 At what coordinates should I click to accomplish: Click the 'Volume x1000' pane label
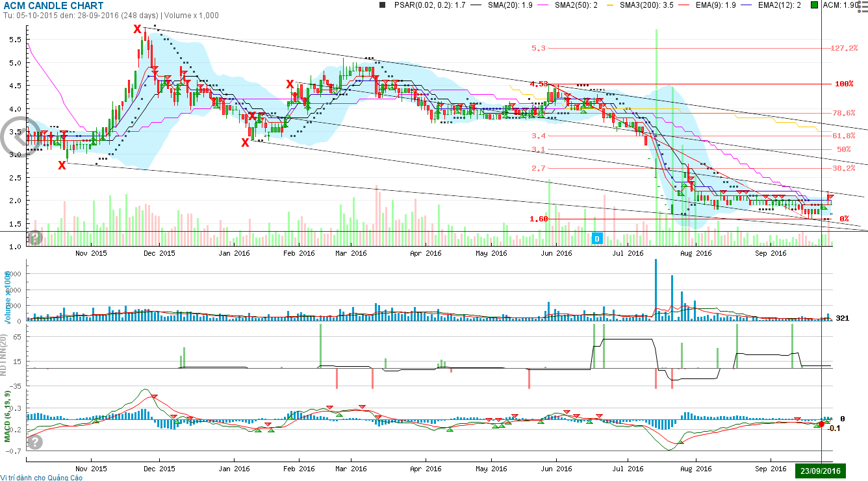pyautogui.click(x=8, y=299)
